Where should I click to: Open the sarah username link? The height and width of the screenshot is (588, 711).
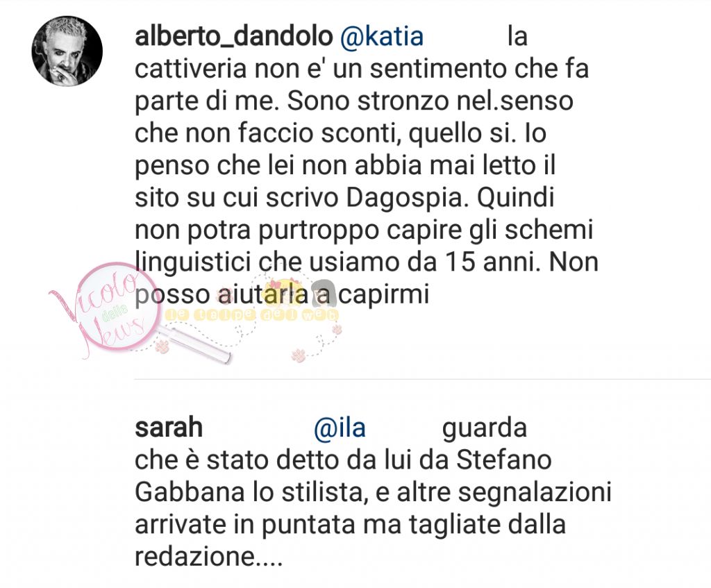click(168, 428)
